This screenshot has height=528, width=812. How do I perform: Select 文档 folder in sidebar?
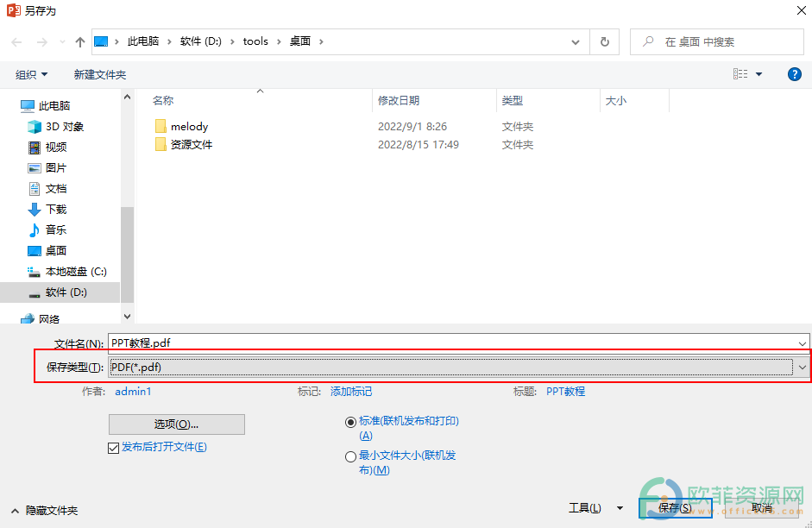[x=47, y=188]
